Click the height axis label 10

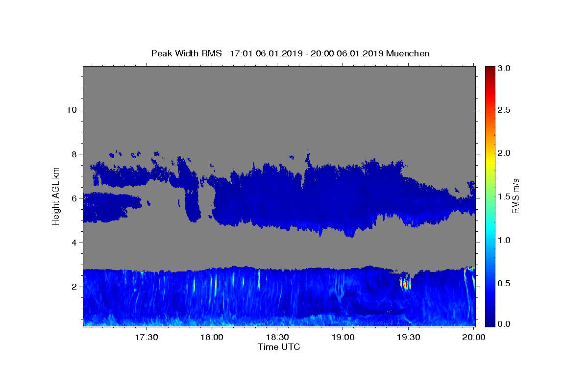[x=72, y=110]
